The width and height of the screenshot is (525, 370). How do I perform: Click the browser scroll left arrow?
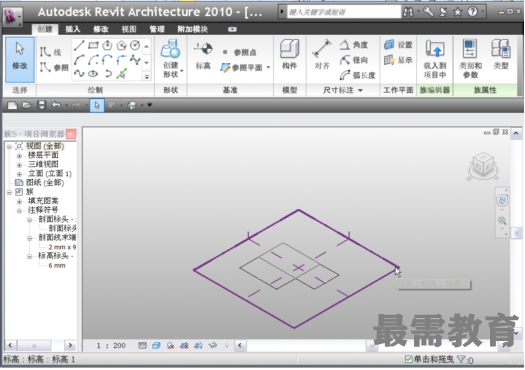10,345
